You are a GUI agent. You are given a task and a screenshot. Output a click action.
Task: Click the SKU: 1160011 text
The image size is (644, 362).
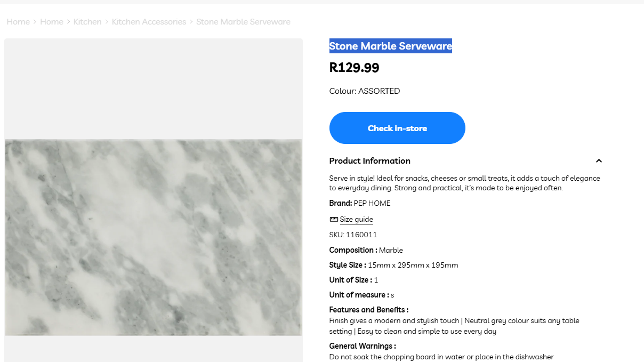pos(353,235)
